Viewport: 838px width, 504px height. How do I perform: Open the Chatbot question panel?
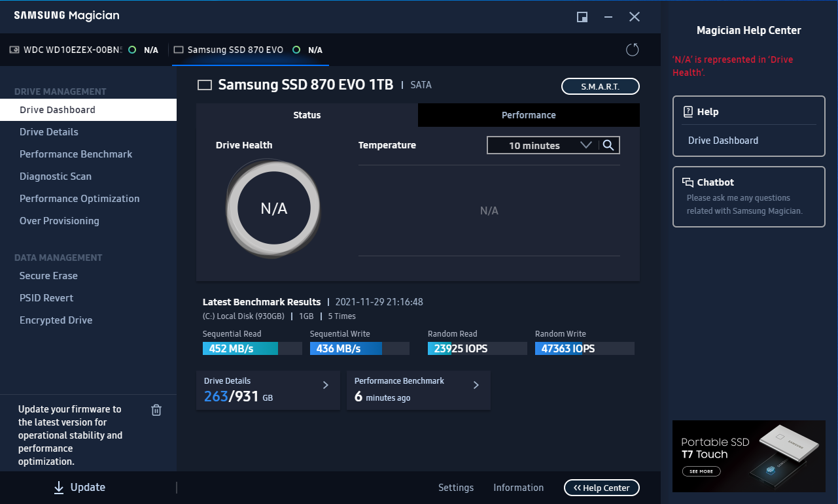(749, 197)
